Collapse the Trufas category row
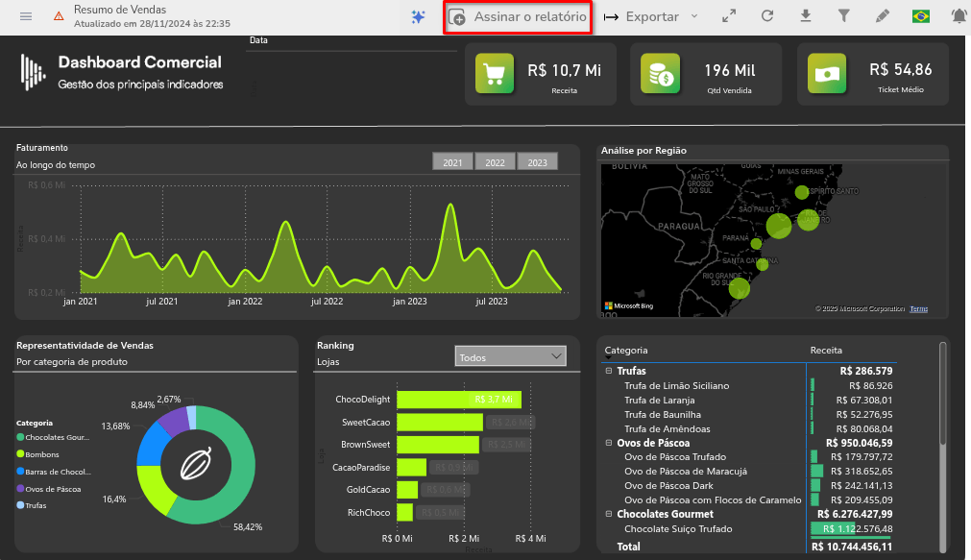 609,371
